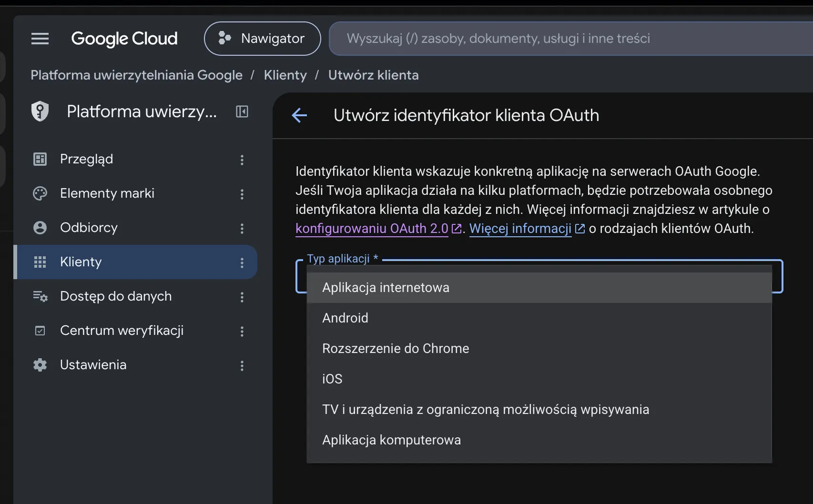
Task: Go to Platforma uwierzytelniania Google breadcrumb
Action: 137,75
